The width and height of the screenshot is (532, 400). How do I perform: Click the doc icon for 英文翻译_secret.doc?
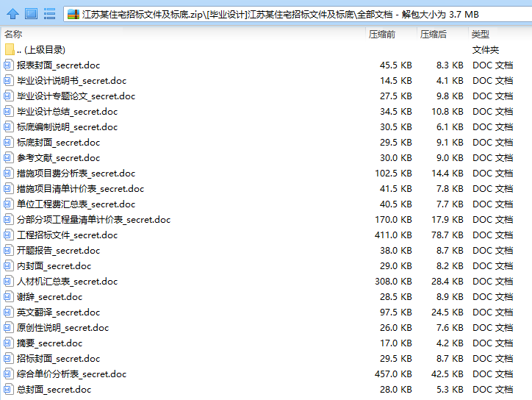tap(9, 312)
